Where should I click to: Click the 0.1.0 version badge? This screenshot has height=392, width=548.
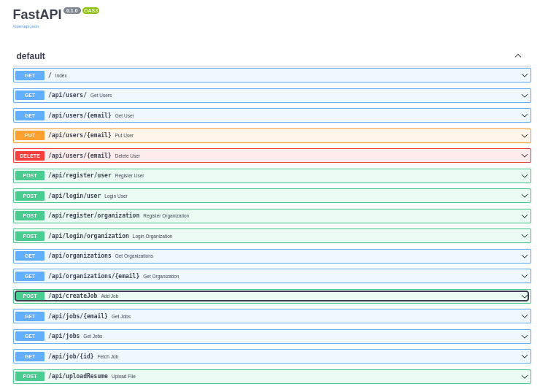pyautogui.click(x=72, y=11)
